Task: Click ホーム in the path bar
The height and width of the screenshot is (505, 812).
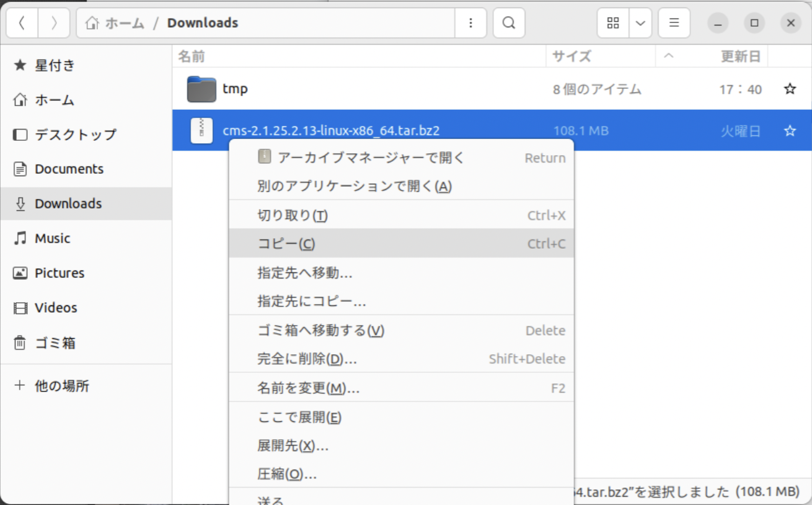Action: [116, 23]
